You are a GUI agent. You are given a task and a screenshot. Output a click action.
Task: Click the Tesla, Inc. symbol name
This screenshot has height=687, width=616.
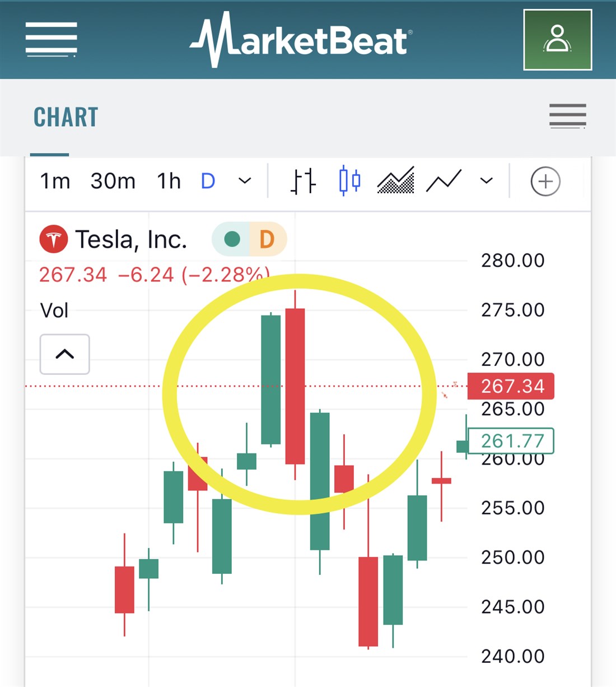coord(131,240)
